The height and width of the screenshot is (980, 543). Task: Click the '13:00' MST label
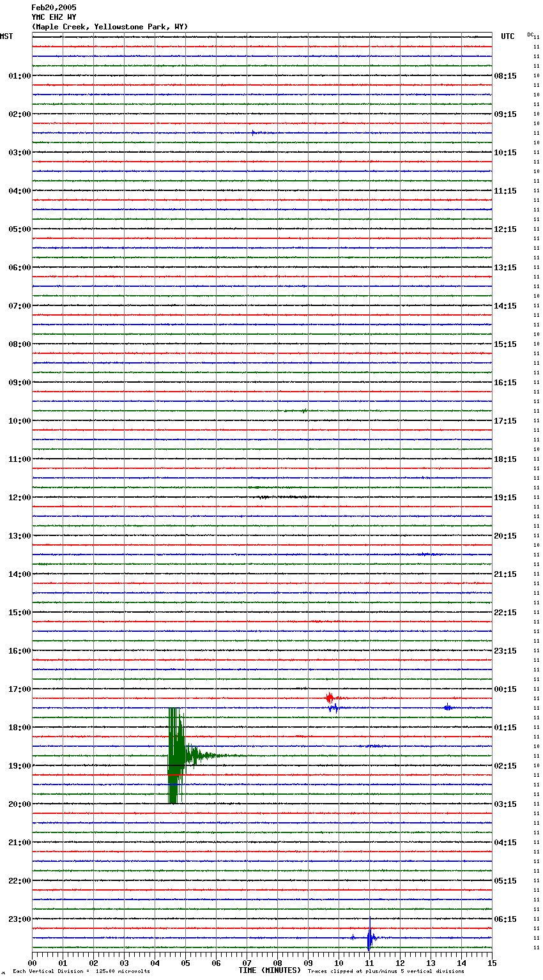click(20, 536)
